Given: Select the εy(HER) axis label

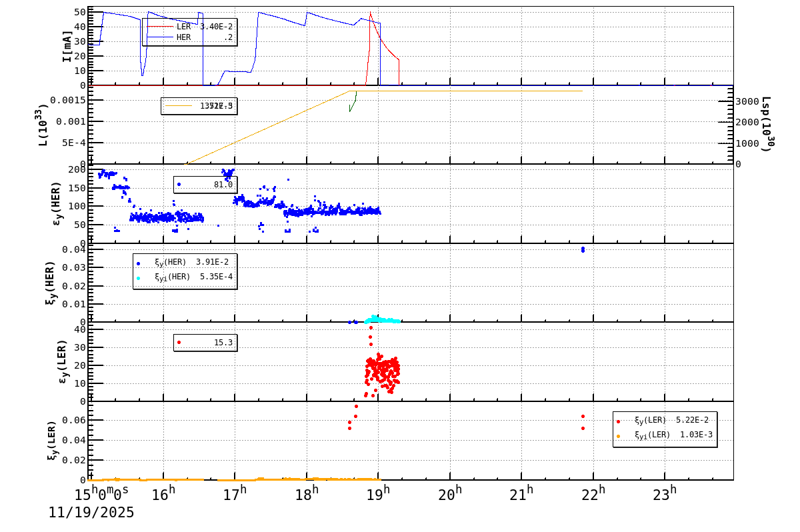Looking at the screenshot, I should tap(57, 203).
